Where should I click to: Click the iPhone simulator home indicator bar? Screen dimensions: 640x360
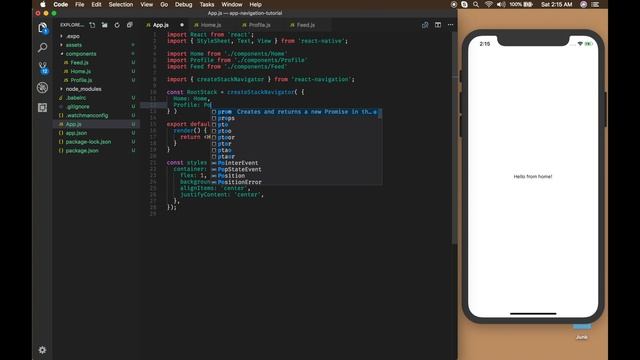(533, 313)
